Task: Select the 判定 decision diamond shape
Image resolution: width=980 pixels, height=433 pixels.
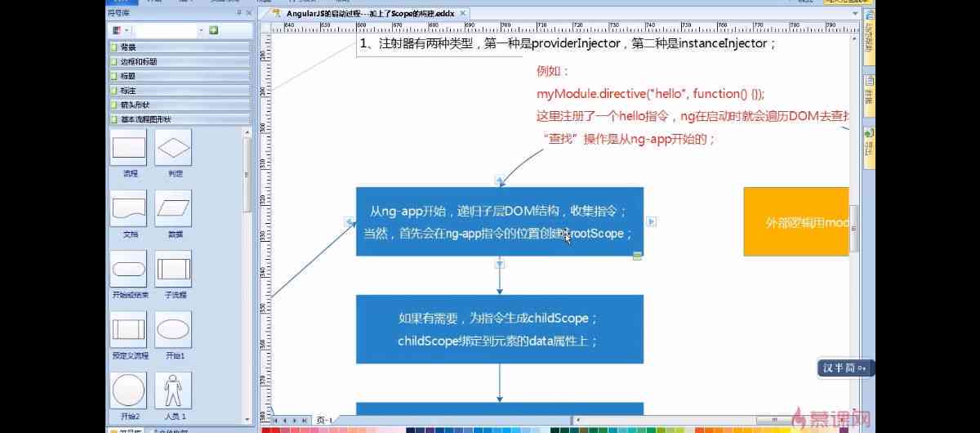Action: click(x=173, y=148)
